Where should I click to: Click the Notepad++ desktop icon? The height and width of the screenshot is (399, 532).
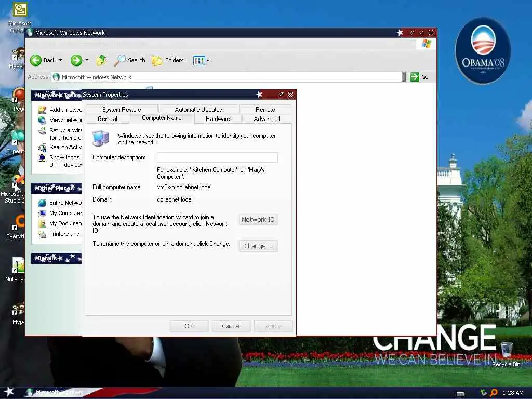(x=18, y=265)
